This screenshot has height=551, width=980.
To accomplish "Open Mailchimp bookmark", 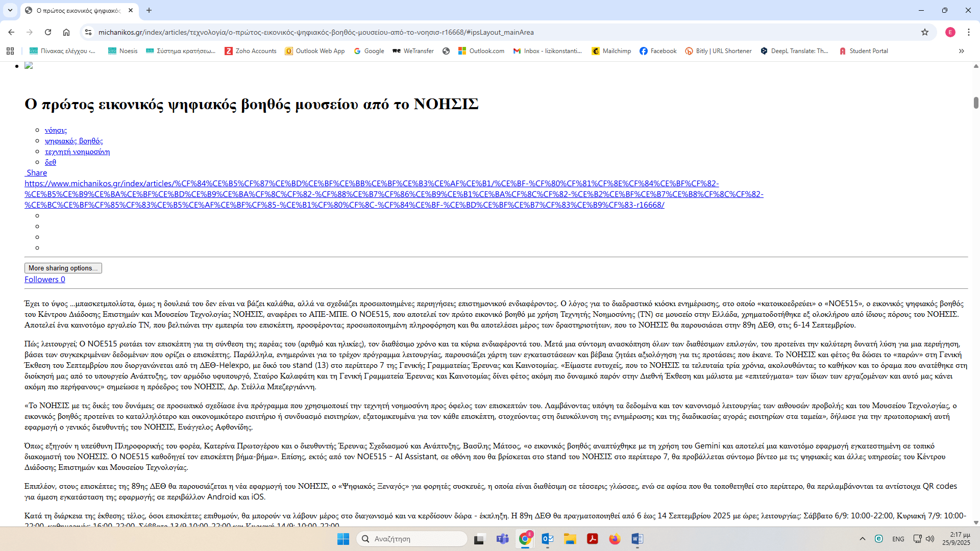I will coord(611,51).
